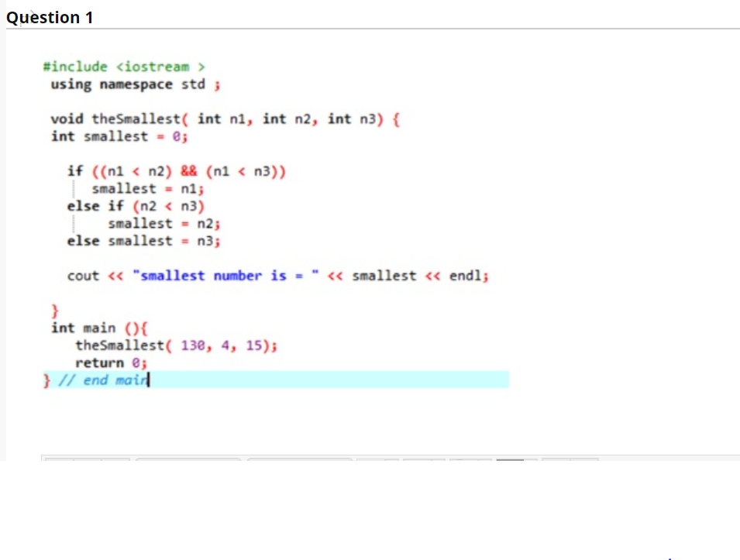Click the #include <iostream> directive
This screenshot has height=560, width=740.
coord(123,67)
